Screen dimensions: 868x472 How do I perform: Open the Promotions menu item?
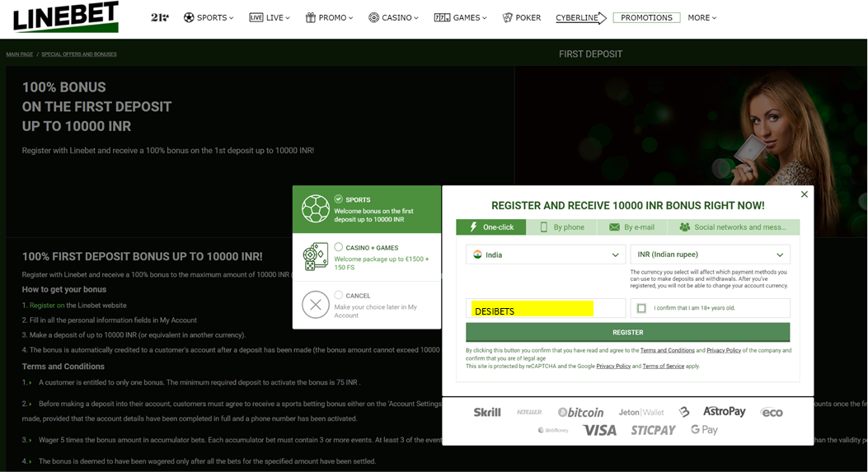pos(646,17)
